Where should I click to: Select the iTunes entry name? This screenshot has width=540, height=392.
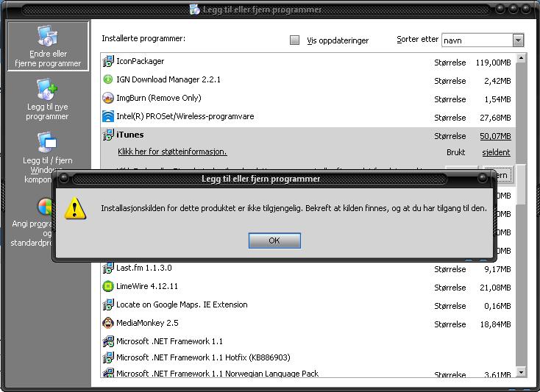[129, 135]
